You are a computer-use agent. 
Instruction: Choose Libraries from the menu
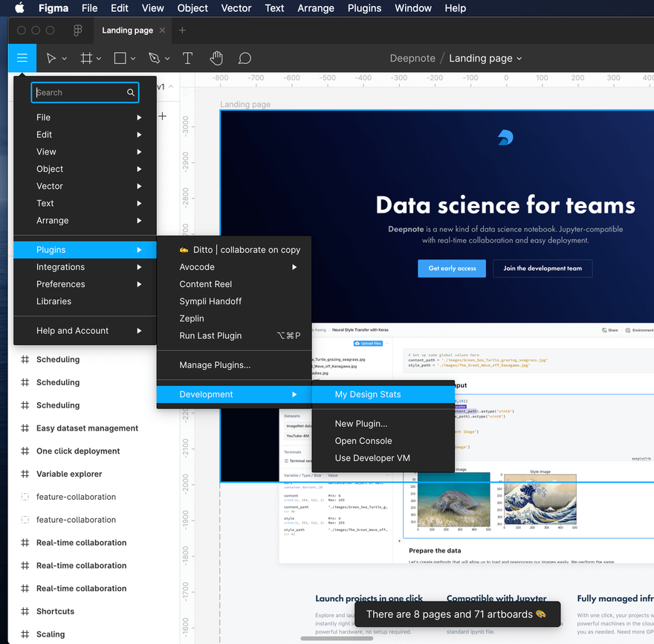(85, 301)
